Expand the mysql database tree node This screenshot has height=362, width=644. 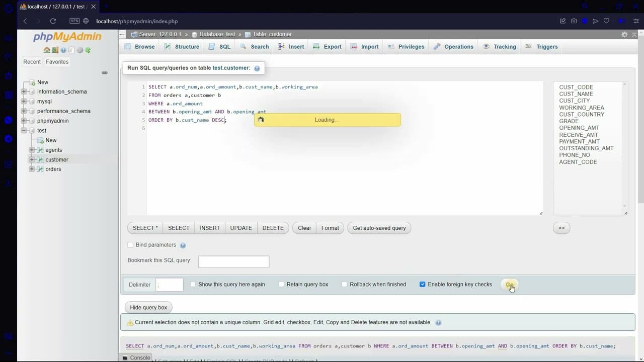coord(24,102)
